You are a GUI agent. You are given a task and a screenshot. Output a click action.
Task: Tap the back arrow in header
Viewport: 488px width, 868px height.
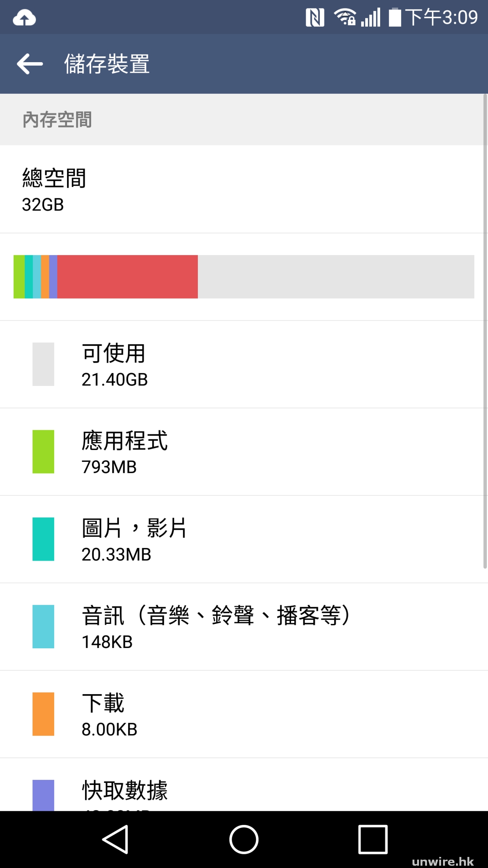(x=30, y=64)
